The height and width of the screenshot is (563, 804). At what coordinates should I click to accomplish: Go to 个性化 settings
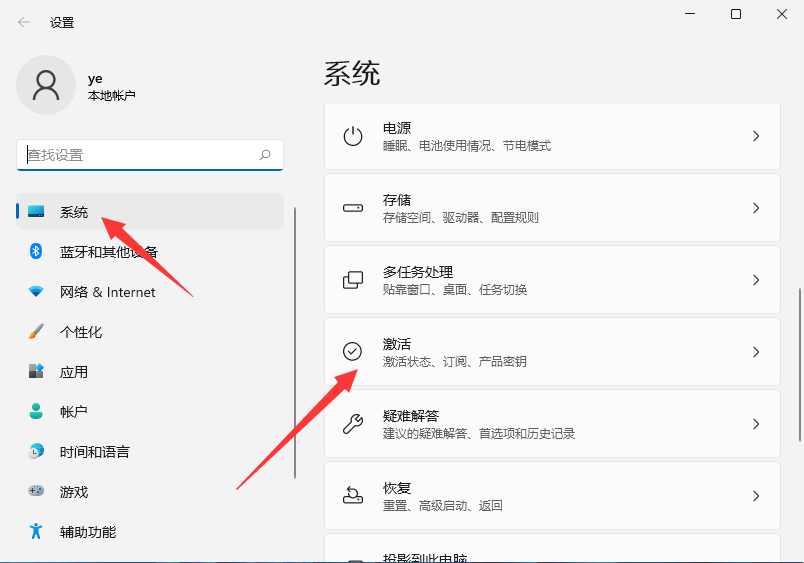pos(150,331)
